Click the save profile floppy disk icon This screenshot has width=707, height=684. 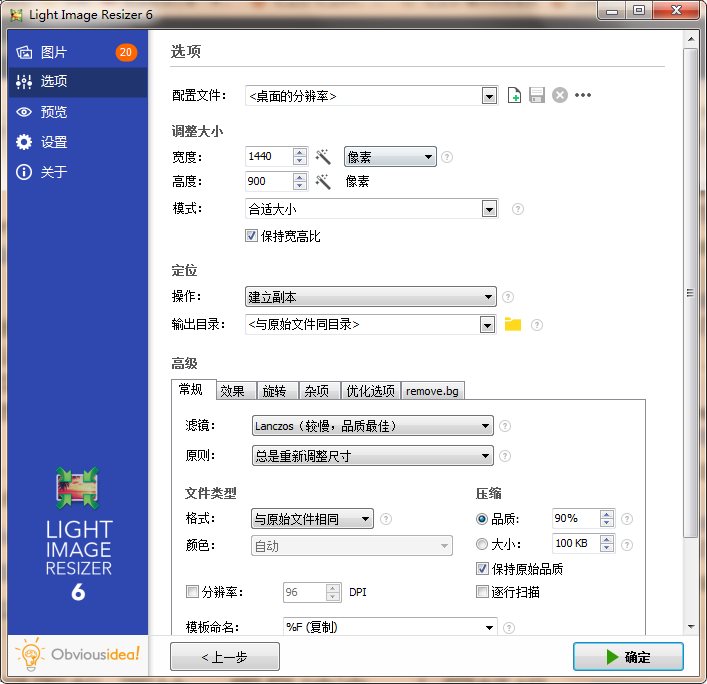coord(537,96)
